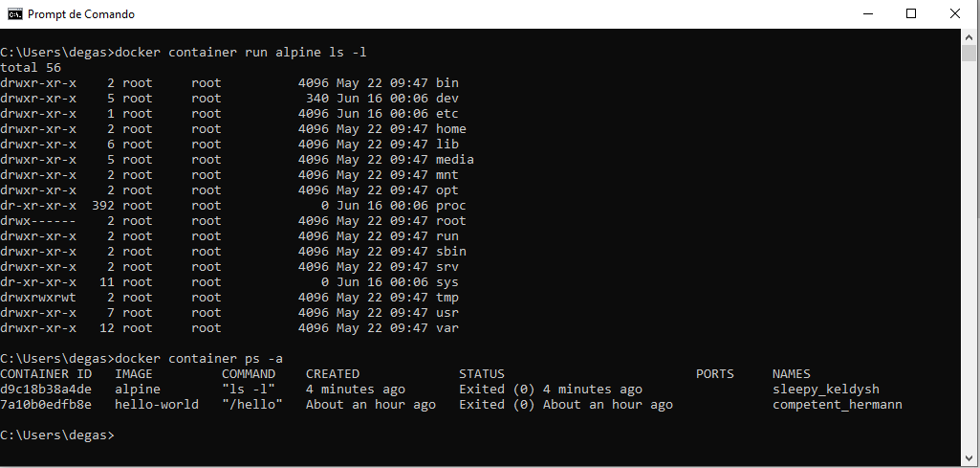Click the 'usr' directory name
980x468 pixels.
point(447,313)
